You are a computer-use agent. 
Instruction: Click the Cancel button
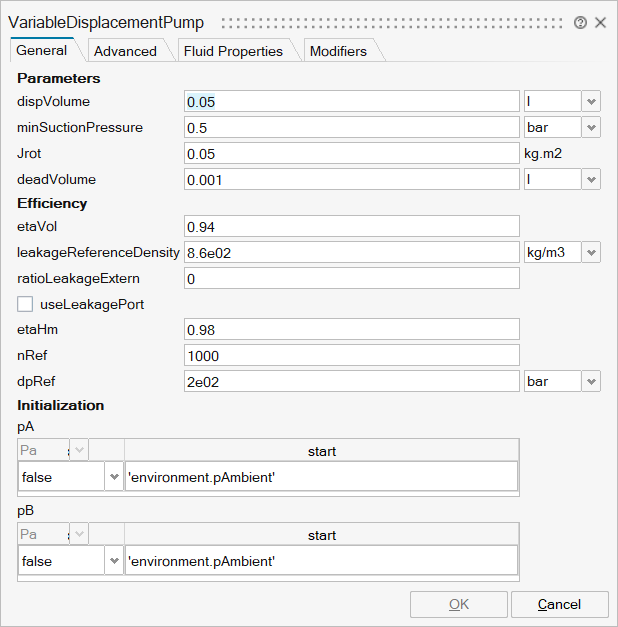coord(559,604)
